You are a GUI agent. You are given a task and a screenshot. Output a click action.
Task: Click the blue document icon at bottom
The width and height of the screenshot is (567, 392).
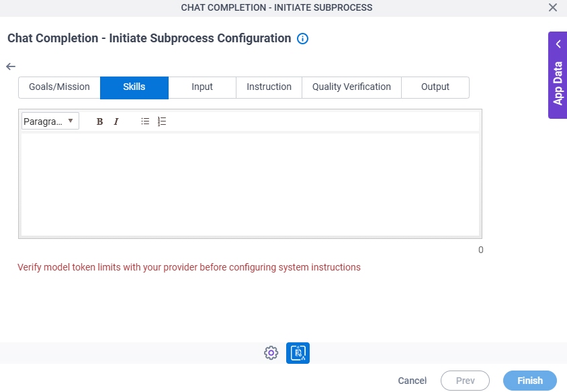coord(298,353)
